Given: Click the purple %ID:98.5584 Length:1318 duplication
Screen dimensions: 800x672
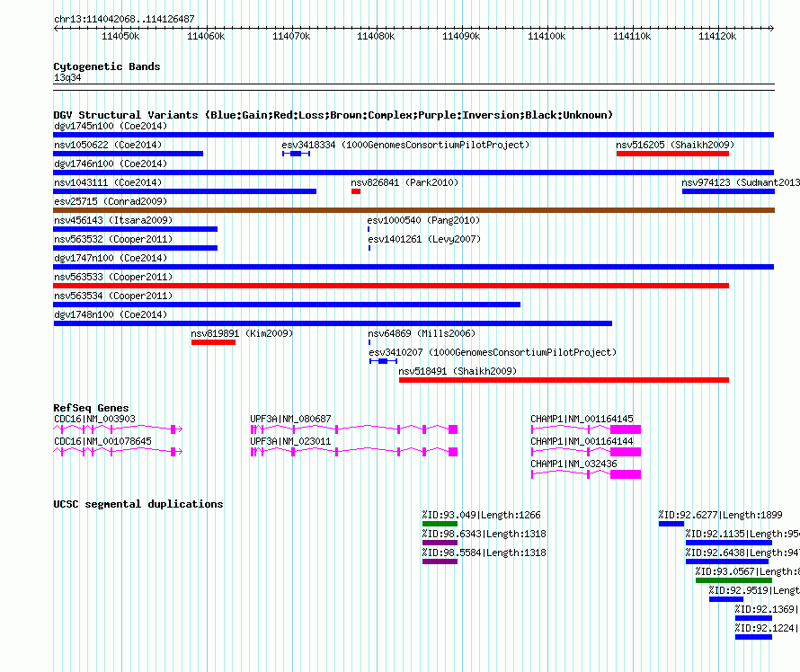Looking at the screenshot, I should pyautogui.click(x=440, y=561).
